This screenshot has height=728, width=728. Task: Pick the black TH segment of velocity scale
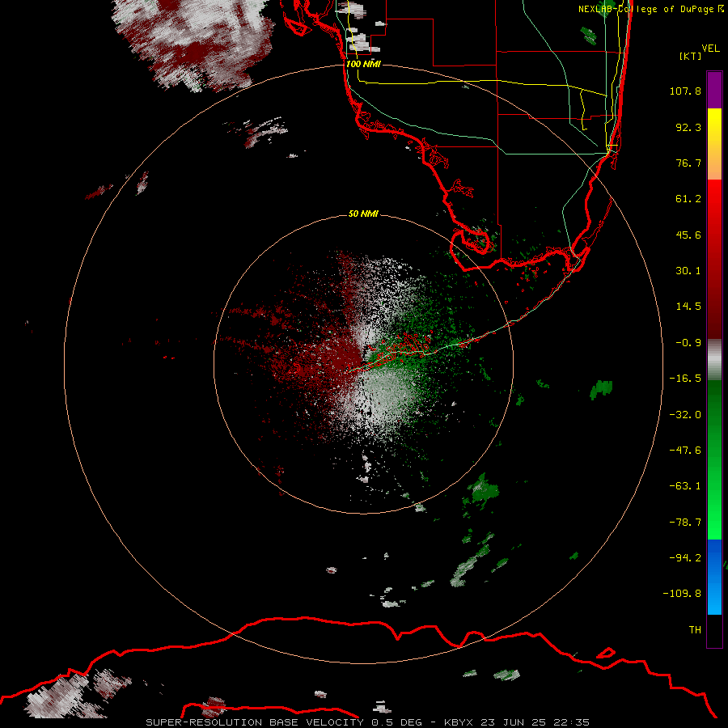point(714,630)
